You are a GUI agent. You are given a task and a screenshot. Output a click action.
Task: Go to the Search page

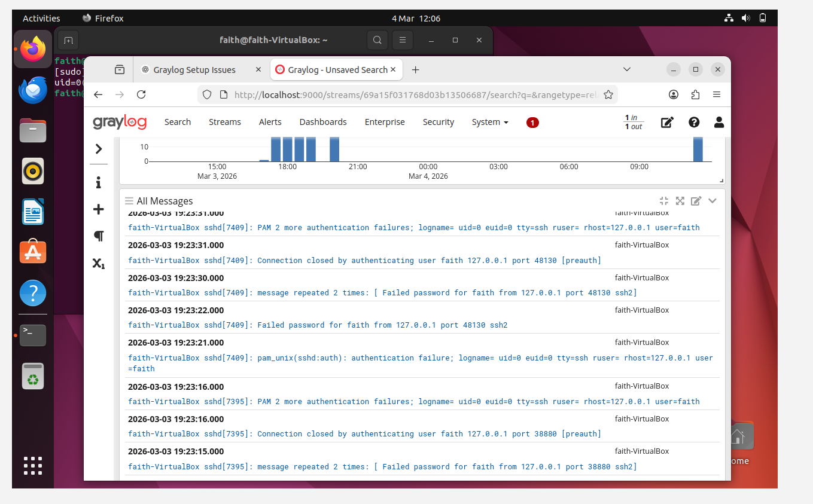(x=178, y=122)
